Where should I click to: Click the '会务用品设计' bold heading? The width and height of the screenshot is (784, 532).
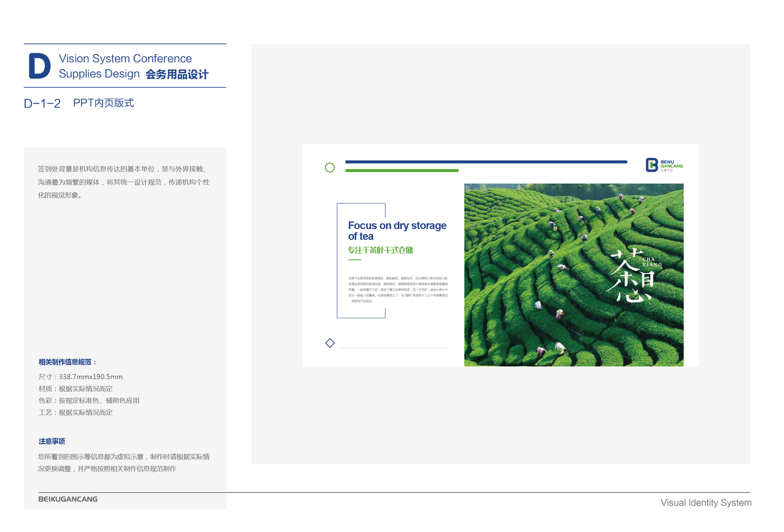[x=177, y=75]
